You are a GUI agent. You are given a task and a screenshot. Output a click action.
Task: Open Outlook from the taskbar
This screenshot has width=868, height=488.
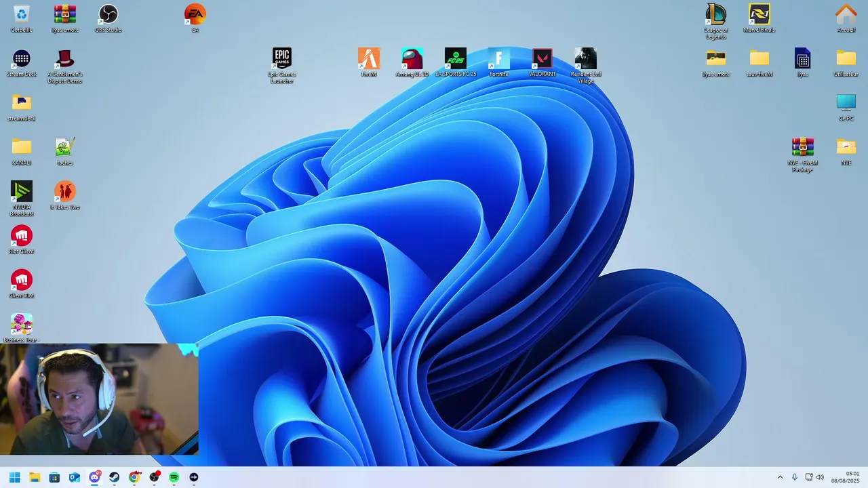75,477
